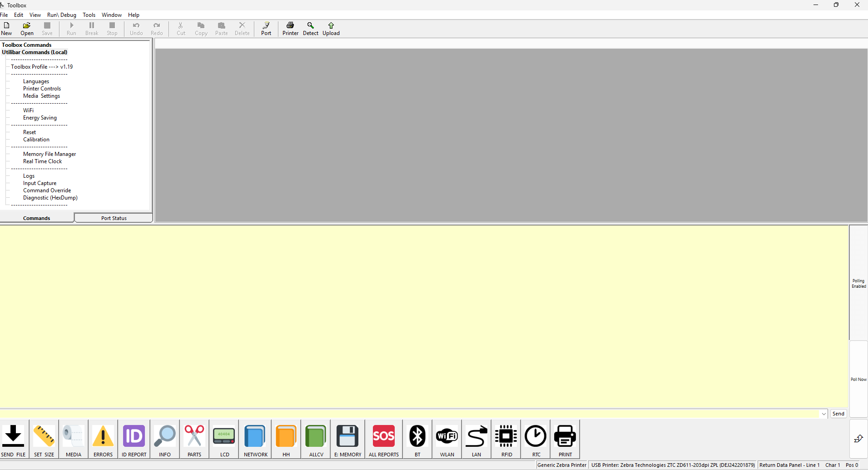This screenshot has height=470, width=868.
Task: Toggle the Polling Enabled setting
Action: pos(858,283)
